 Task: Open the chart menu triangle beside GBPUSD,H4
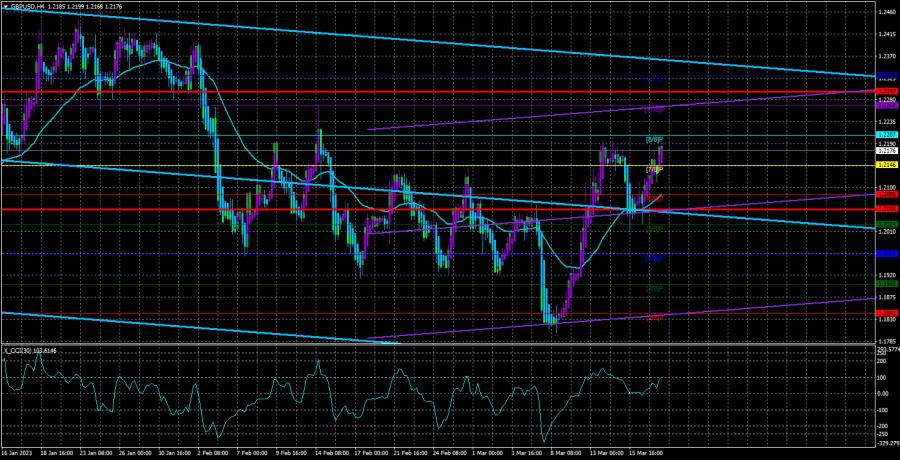click(5, 5)
